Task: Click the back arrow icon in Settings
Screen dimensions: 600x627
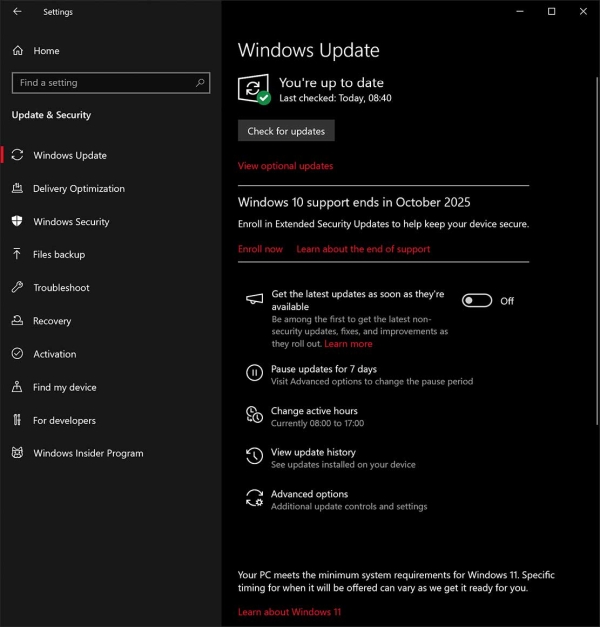Action: point(17,12)
